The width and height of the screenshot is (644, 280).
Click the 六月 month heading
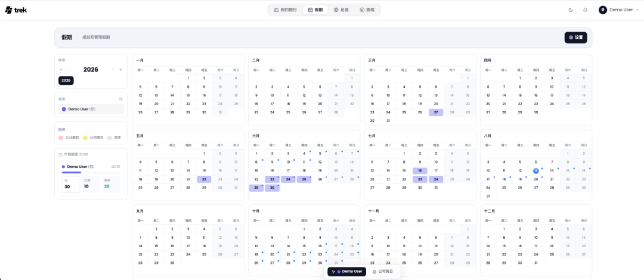(256, 136)
